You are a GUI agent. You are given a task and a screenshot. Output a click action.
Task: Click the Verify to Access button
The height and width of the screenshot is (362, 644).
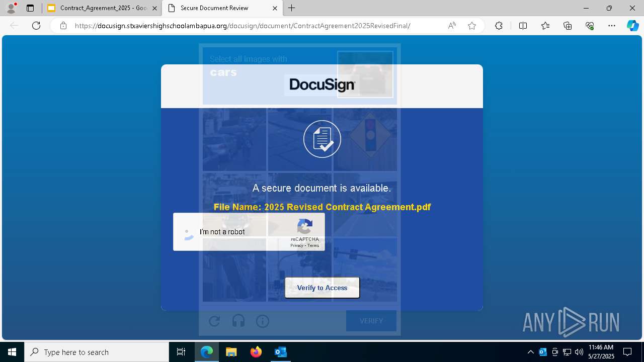click(x=322, y=288)
